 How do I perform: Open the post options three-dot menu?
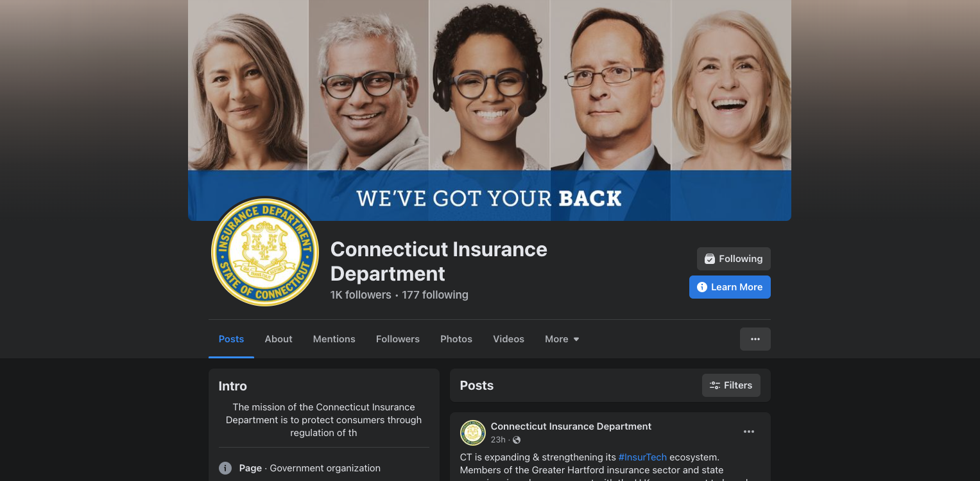(x=749, y=432)
